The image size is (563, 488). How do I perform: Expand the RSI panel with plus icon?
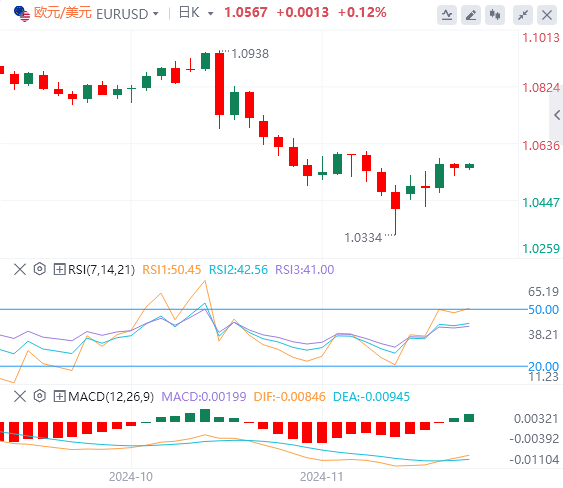pos(59,269)
